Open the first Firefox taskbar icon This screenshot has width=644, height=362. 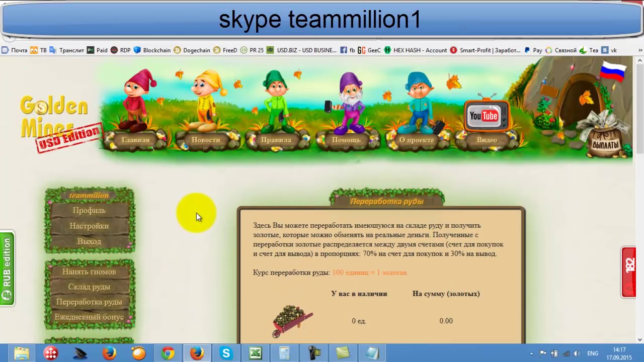(x=109, y=353)
